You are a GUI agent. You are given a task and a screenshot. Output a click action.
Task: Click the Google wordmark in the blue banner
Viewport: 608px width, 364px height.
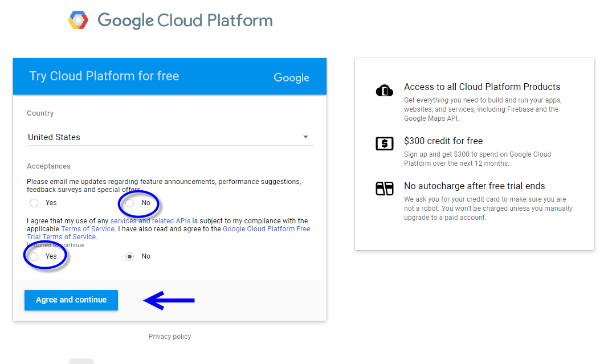[x=292, y=77]
